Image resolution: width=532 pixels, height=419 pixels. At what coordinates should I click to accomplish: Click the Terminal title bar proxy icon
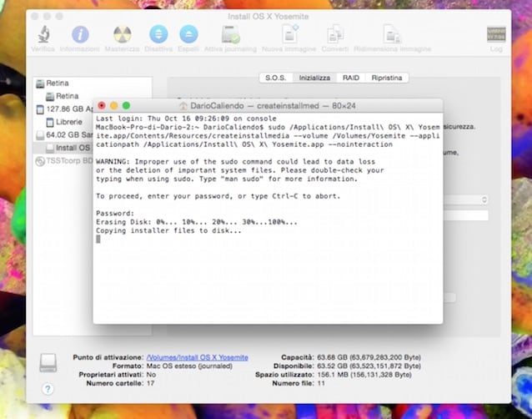coord(183,106)
